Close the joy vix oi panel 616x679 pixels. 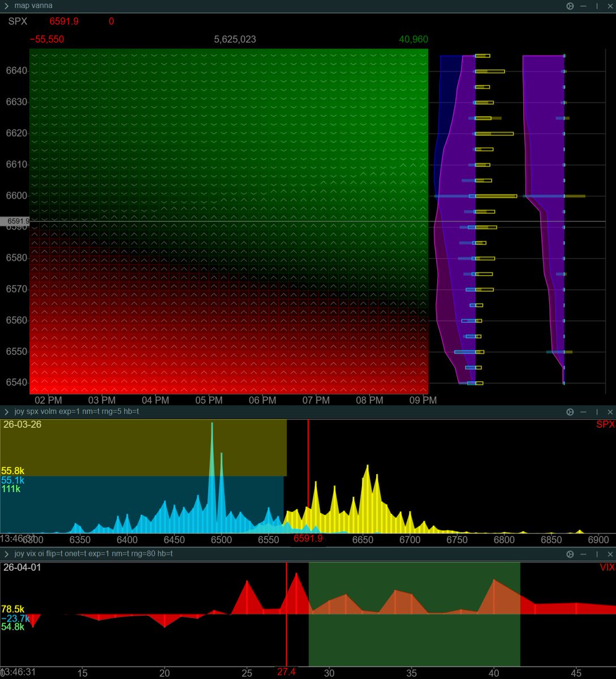click(610, 554)
